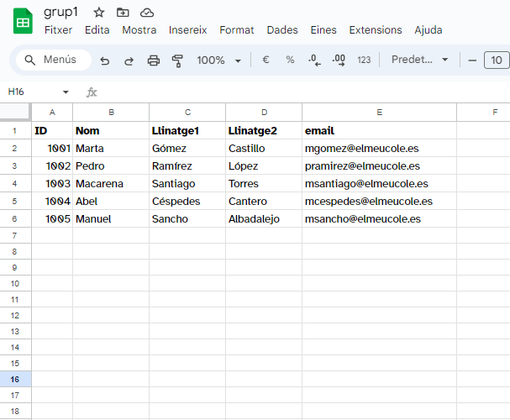Open the 100% zoom dropdown
This screenshot has height=420, width=510.
218,60
